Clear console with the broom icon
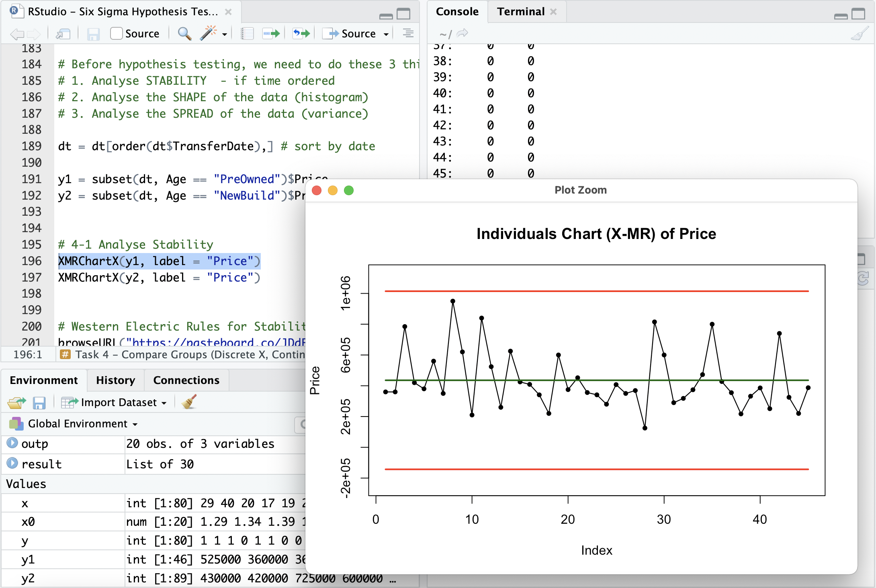The width and height of the screenshot is (876, 588). pos(860,34)
